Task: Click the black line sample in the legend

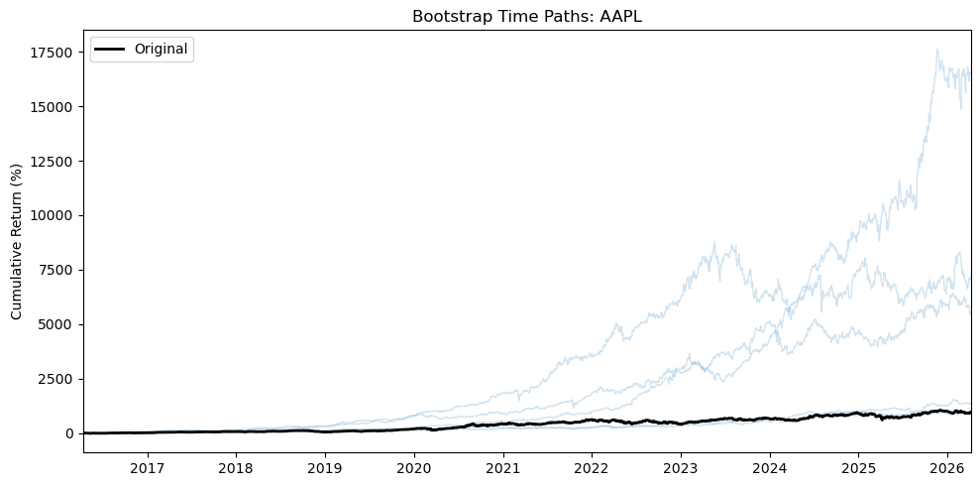Action: coord(109,50)
